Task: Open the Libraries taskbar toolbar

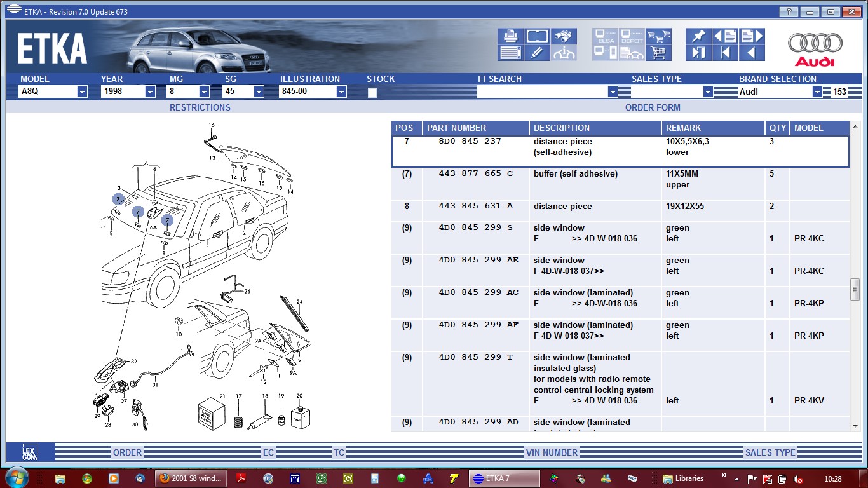Action: 683,478
